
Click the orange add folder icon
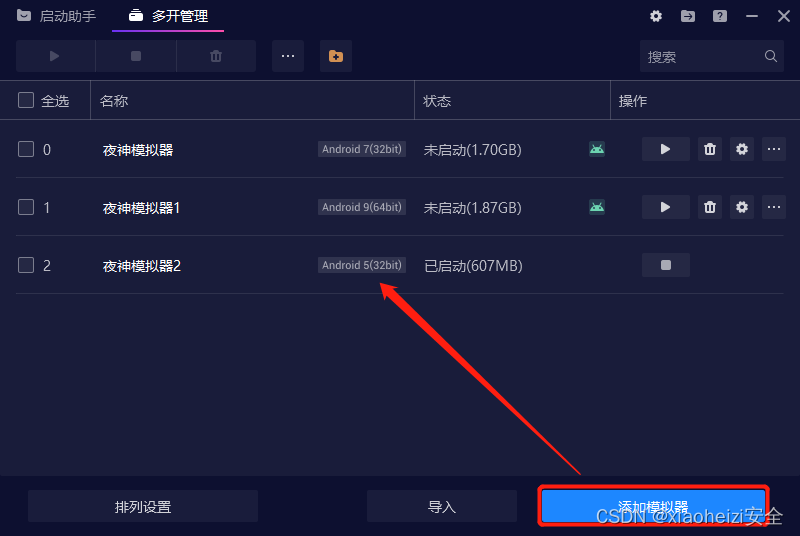(x=336, y=56)
